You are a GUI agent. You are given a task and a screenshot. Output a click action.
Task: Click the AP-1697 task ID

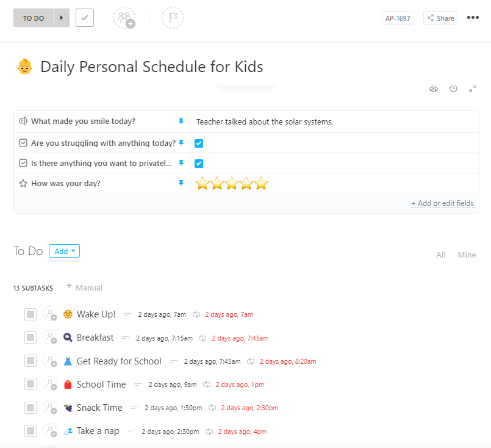[398, 18]
